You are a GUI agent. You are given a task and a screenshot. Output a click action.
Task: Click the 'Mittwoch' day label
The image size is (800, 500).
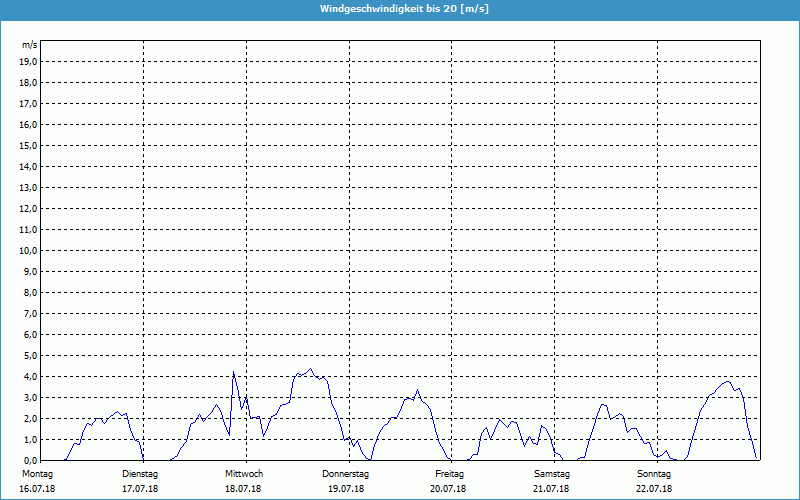tap(243, 473)
